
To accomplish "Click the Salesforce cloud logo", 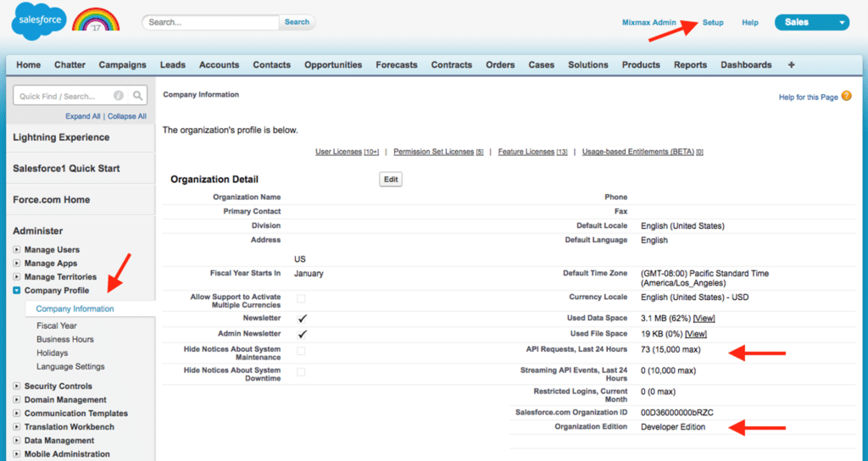I will pyautogui.click(x=39, y=21).
